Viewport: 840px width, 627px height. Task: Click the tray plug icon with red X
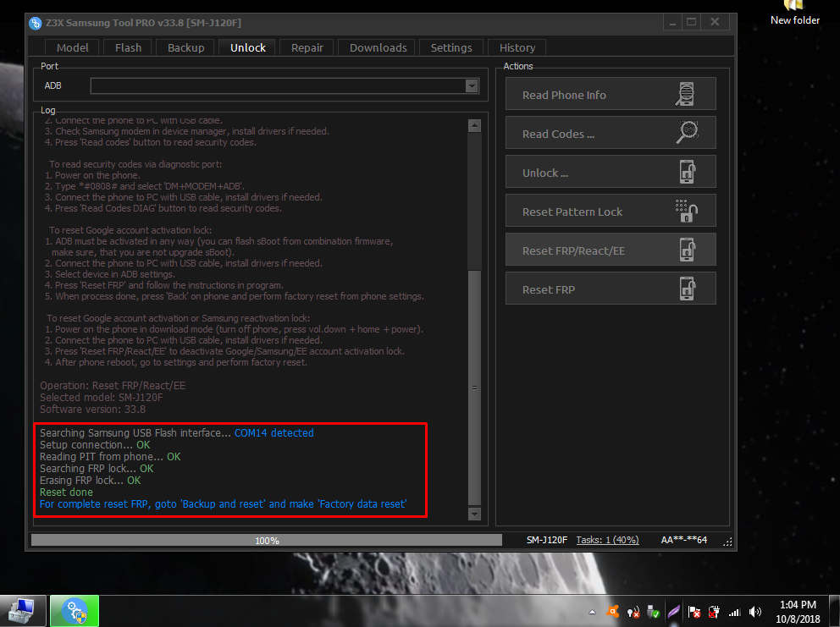633,612
